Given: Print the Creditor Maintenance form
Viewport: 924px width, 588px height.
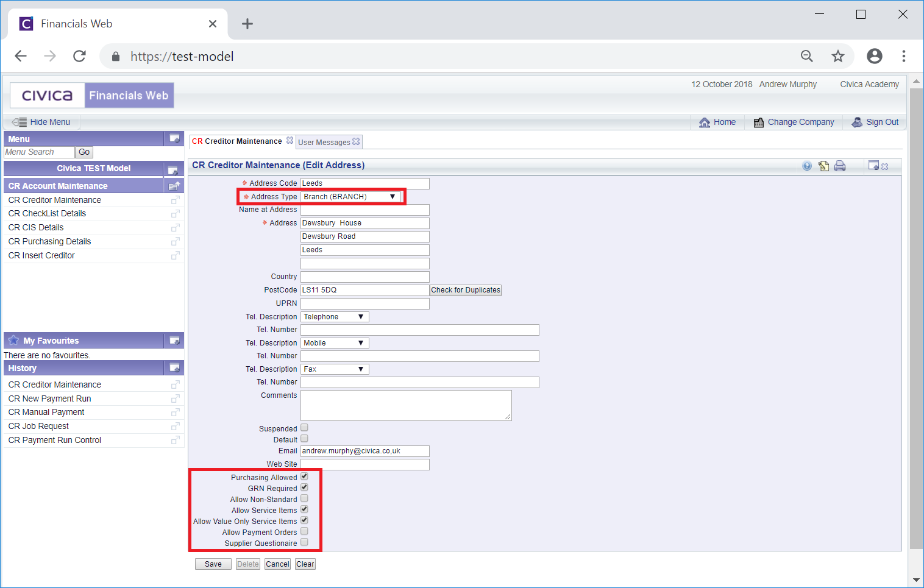Looking at the screenshot, I should pos(840,166).
